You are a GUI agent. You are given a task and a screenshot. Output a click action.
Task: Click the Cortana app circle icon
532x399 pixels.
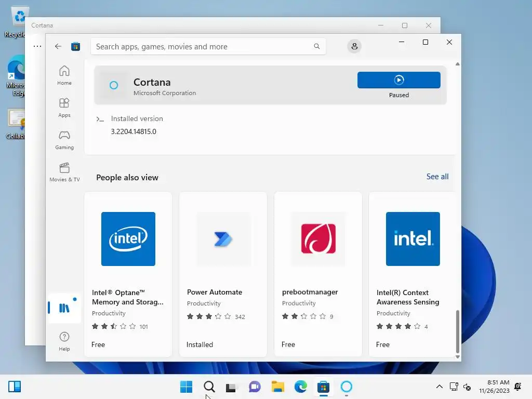tap(114, 85)
